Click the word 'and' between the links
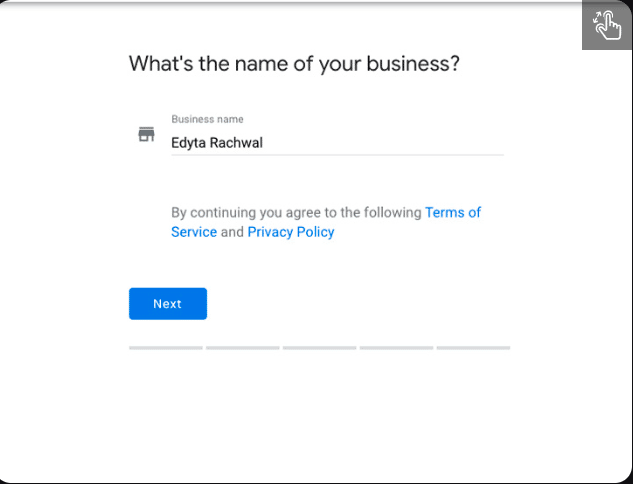The height and width of the screenshot is (484, 633). pos(232,232)
